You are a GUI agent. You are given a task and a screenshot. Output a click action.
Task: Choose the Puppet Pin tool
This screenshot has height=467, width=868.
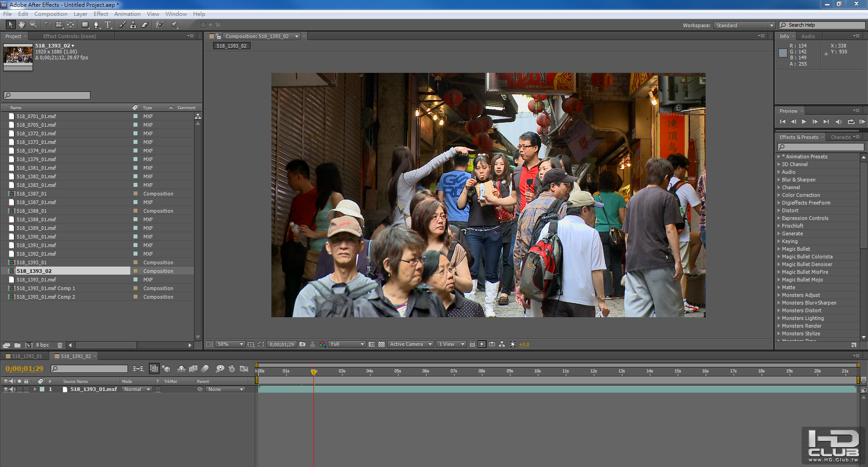pos(174,25)
